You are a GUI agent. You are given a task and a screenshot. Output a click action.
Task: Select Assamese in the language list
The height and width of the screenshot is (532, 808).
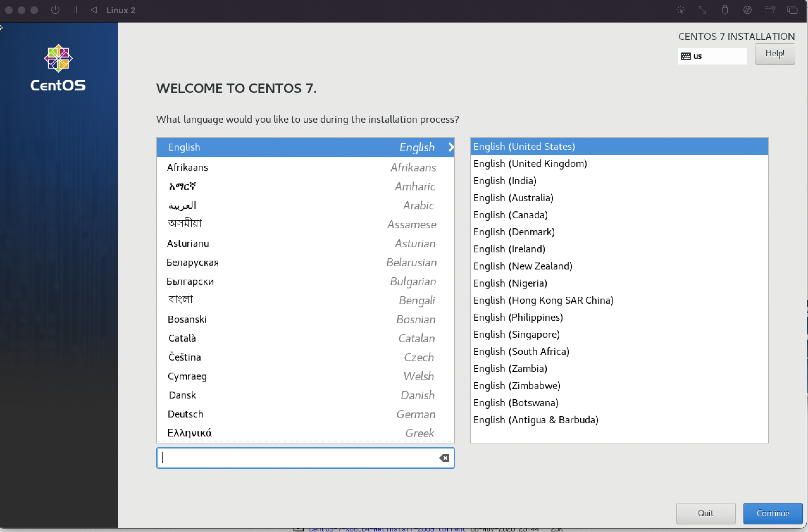305,225
